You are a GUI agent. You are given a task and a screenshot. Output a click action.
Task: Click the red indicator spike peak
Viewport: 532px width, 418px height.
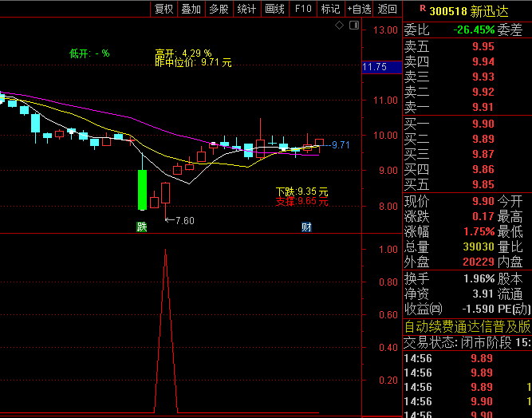(165, 250)
